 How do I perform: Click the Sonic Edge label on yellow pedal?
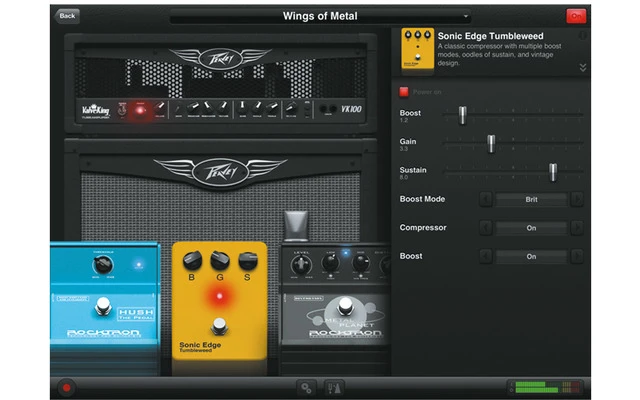[x=200, y=347]
